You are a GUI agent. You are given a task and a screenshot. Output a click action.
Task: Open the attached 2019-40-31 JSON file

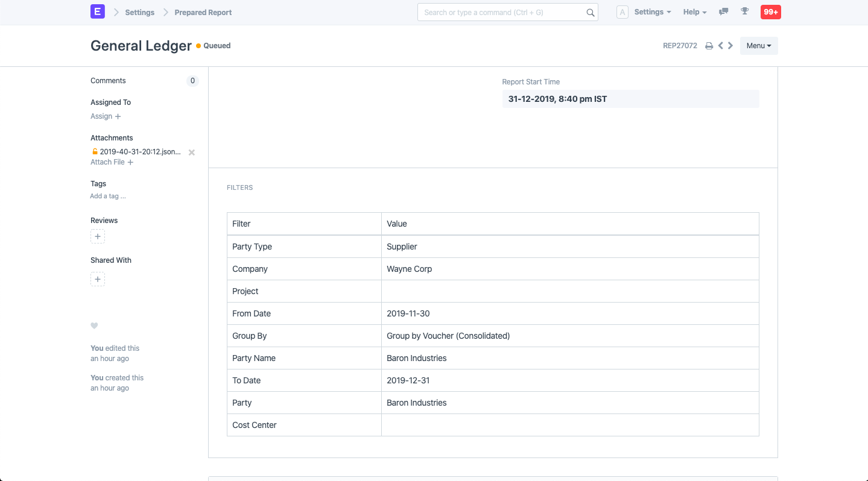click(139, 152)
